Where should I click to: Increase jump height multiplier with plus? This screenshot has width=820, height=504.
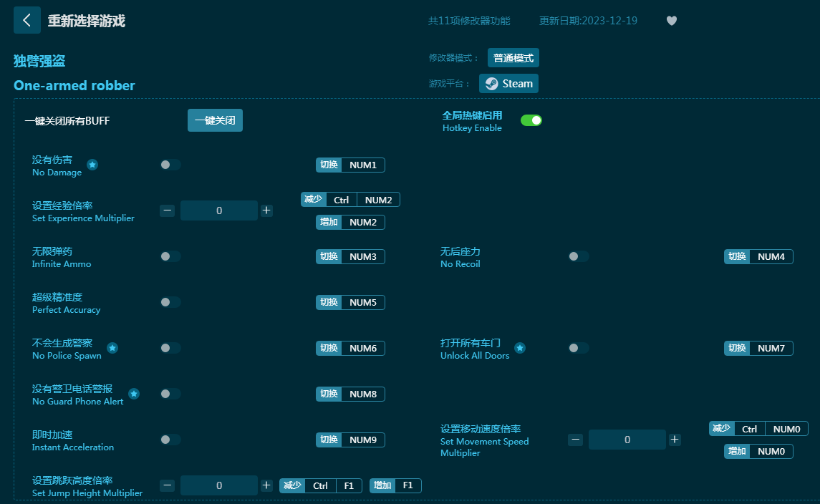[266, 485]
